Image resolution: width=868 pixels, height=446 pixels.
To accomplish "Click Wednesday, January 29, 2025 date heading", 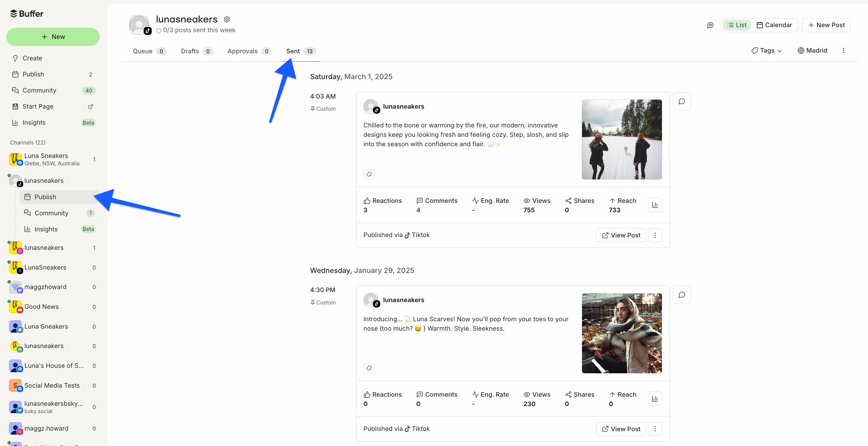I will (x=362, y=271).
